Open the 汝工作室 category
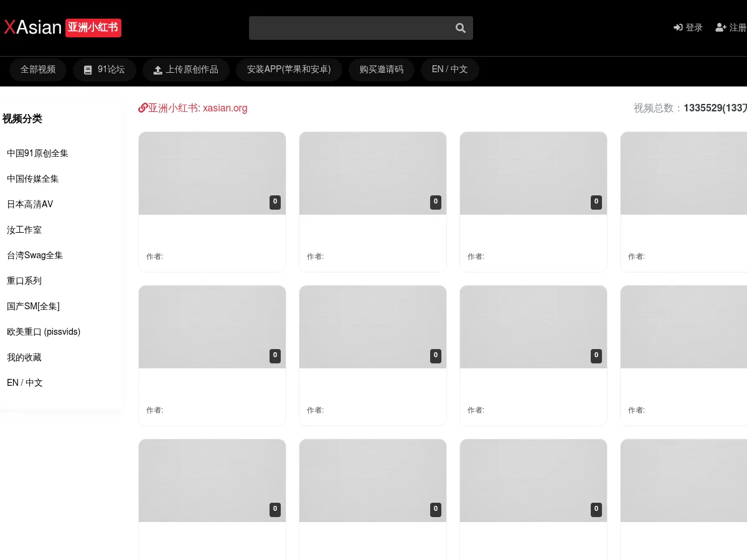747x560 pixels. pyautogui.click(x=24, y=230)
